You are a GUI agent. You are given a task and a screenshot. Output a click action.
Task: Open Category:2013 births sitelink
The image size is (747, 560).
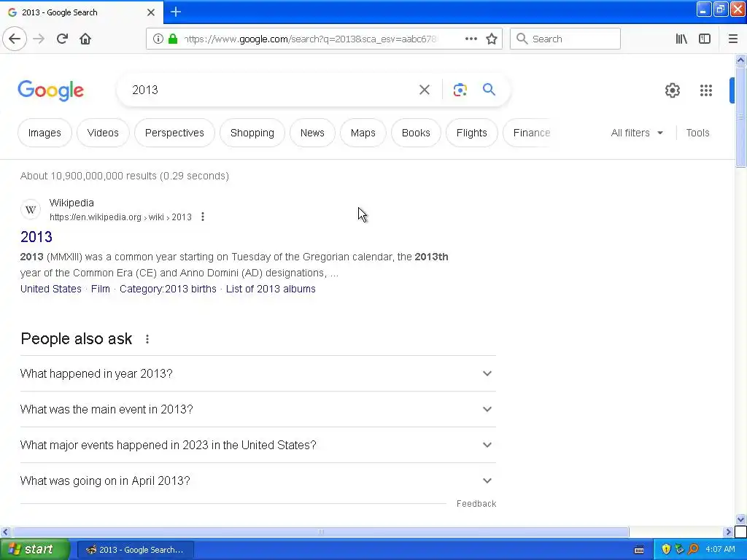[x=168, y=289]
